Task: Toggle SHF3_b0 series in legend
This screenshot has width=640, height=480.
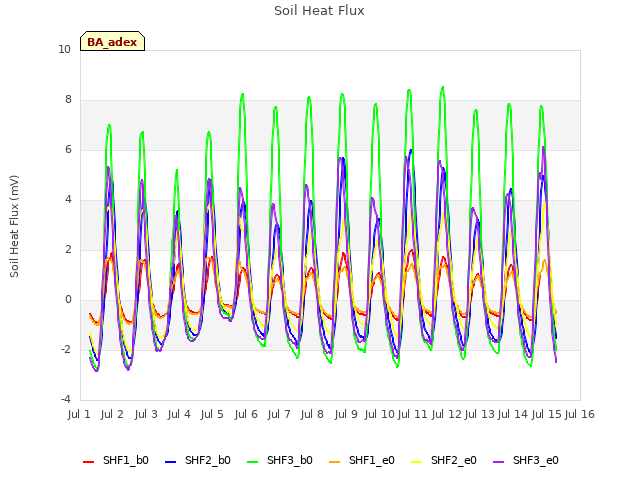Action: [x=280, y=460]
